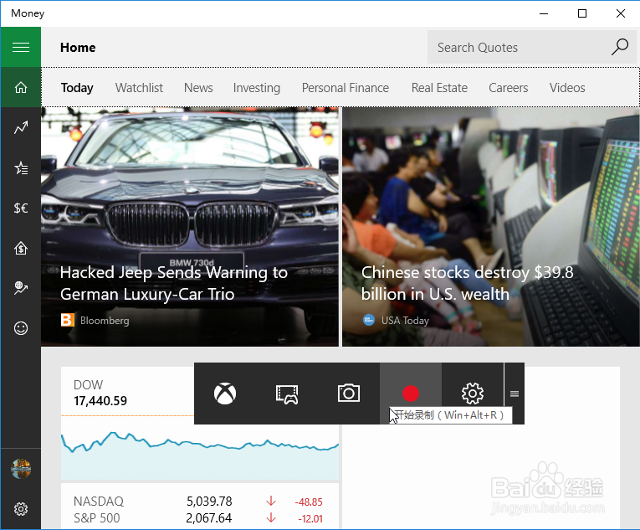
Task: Maximize the Money window
Action: coord(582,13)
